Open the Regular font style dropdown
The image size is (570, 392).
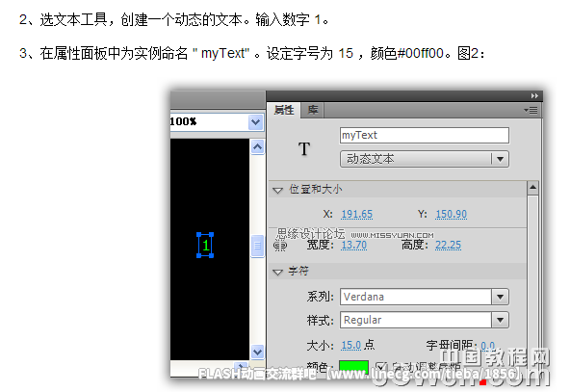coord(501,321)
